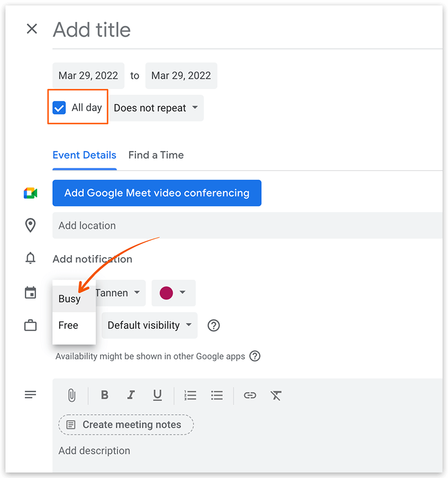
Task: Switch to the Find a Time tab
Action: pyautogui.click(x=156, y=155)
